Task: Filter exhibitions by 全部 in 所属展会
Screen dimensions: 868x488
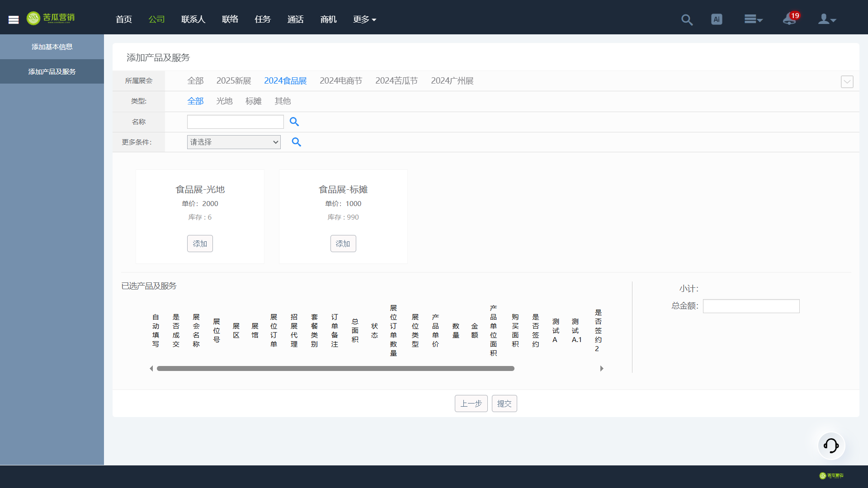Action: pos(195,81)
